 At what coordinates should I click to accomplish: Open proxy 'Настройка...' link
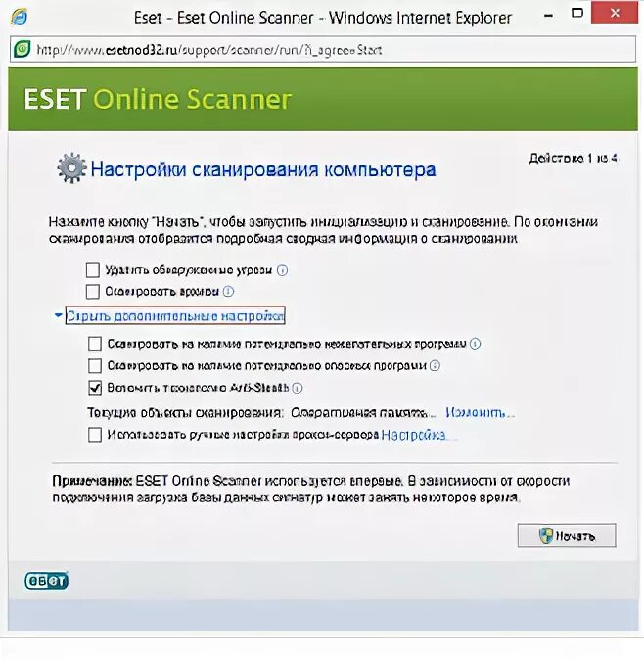tap(419, 435)
